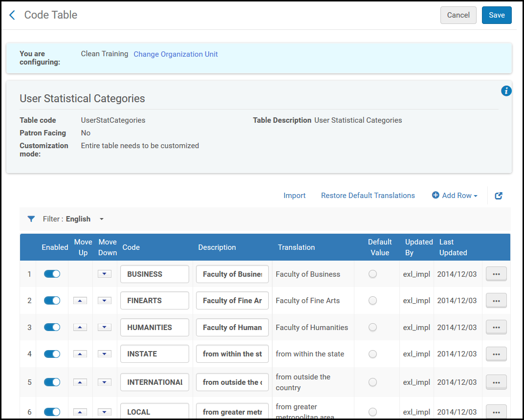The width and height of the screenshot is (524, 420).
Task: Set HUMANITIES as the default value
Action: click(372, 328)
